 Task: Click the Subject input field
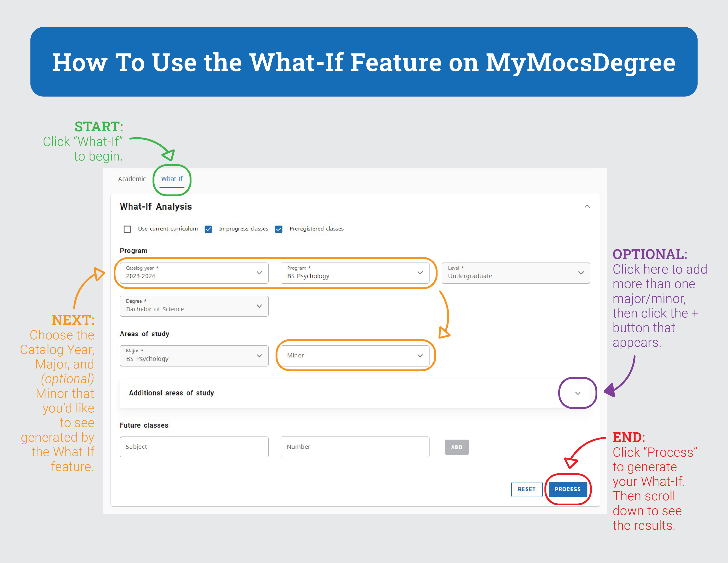coord(194,447)
